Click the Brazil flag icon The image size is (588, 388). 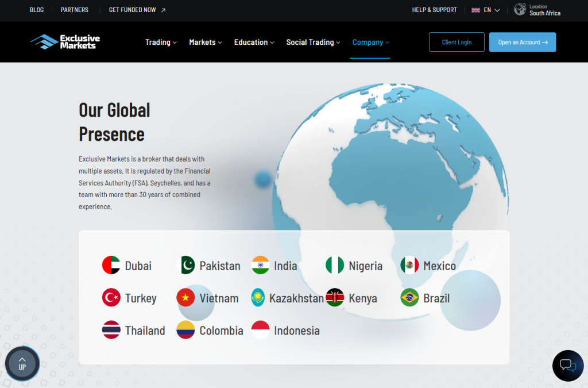coord(409,298)
